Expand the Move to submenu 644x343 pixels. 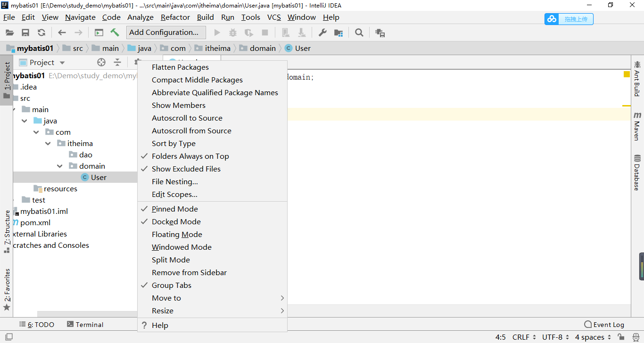(212, 298)
